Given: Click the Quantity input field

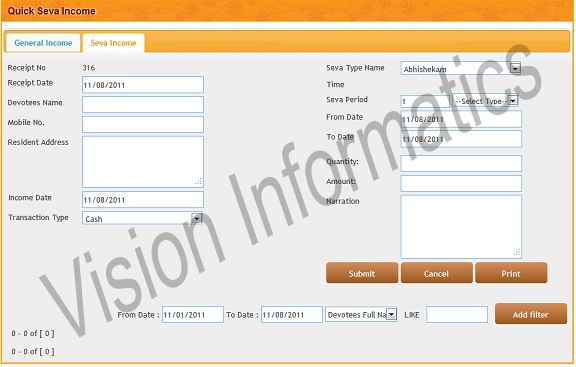Looking at the screenshot, I should pos(461,163).
